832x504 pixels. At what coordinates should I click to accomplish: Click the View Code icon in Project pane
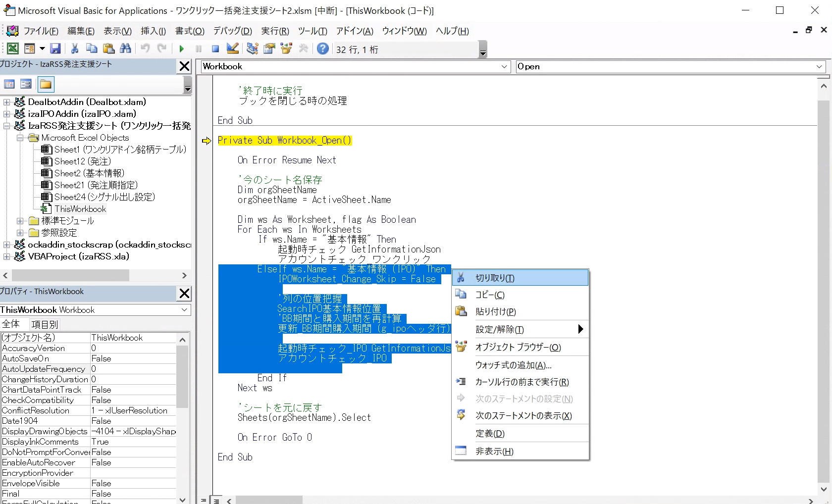[9, 84]
